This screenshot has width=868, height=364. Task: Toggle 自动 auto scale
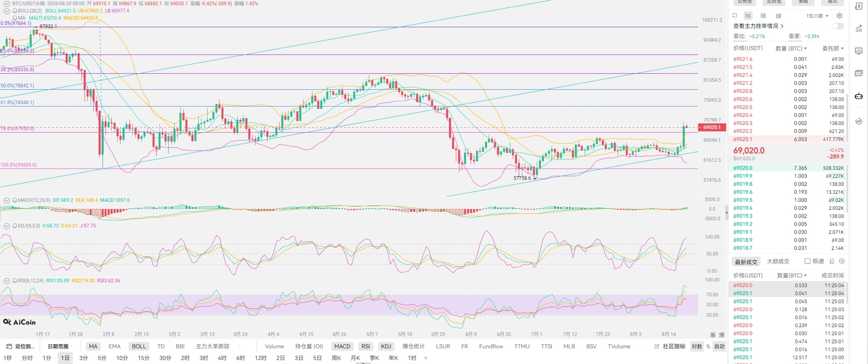click(719, 346)
